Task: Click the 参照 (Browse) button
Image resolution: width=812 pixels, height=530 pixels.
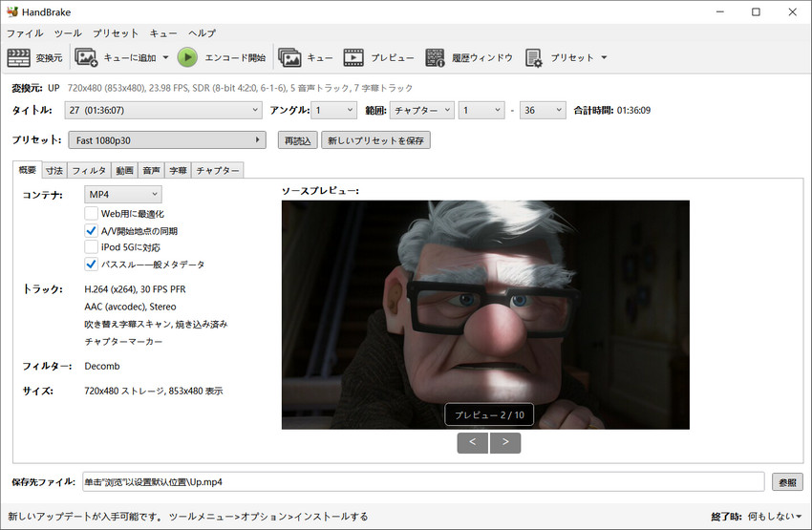Action: (x=787, y=482)
